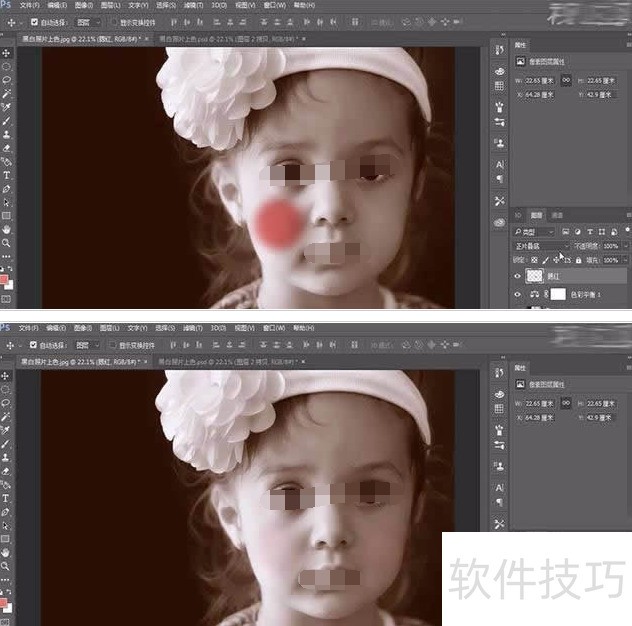Open 图层 auto-select dropdown in lower options bar
This screenshot has height=626, width=632.
tap(87, 345)
